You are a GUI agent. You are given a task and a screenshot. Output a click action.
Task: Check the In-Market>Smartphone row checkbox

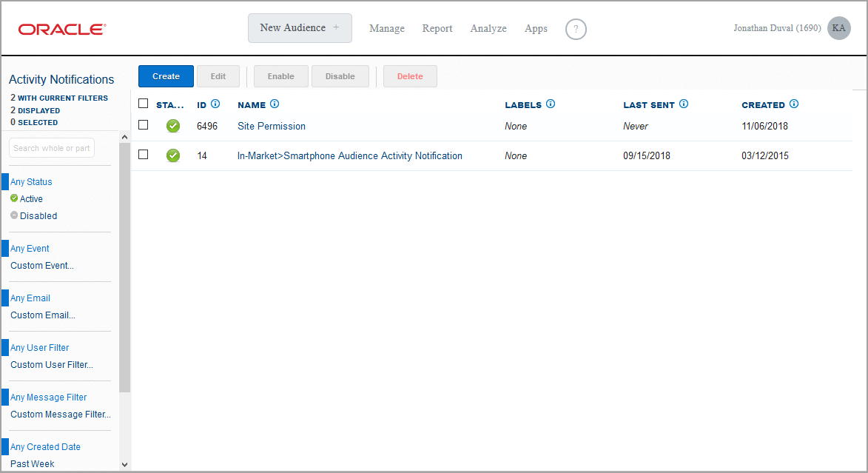[x=144, y=155]
